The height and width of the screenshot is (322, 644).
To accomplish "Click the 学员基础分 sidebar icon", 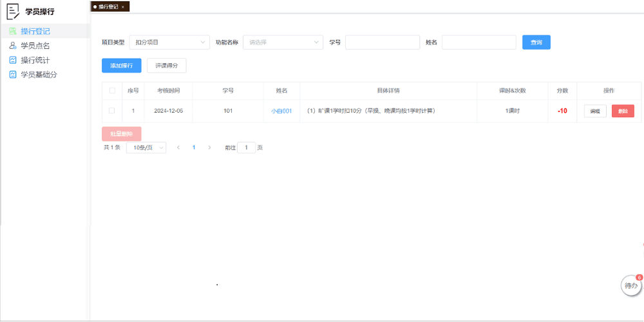I will (13, 75).
